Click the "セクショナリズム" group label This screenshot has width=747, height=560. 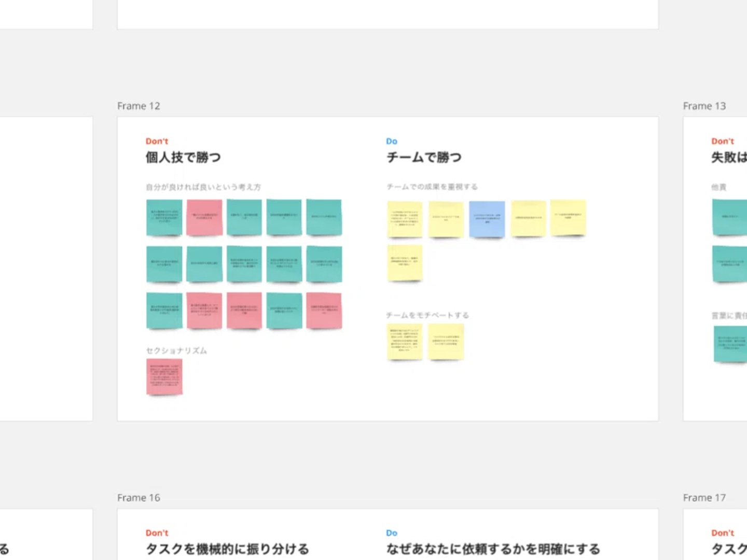176,351
